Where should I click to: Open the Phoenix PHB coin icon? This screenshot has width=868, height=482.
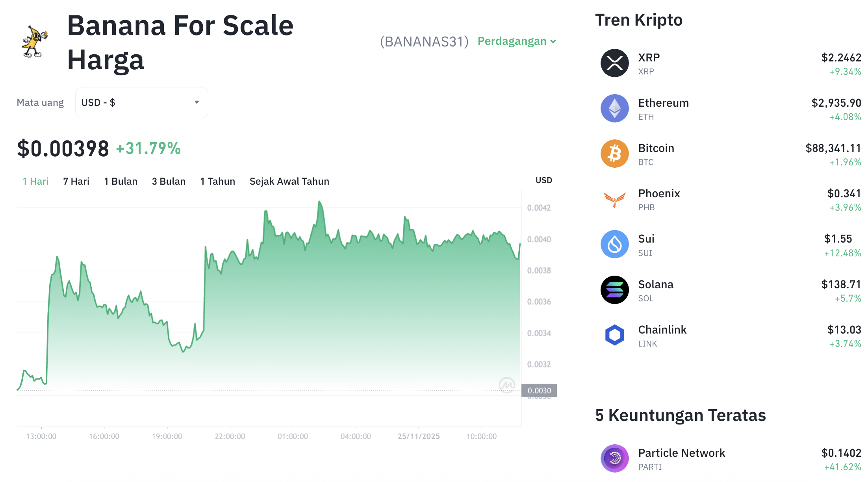pyautogui.click(x=614, y=199)
